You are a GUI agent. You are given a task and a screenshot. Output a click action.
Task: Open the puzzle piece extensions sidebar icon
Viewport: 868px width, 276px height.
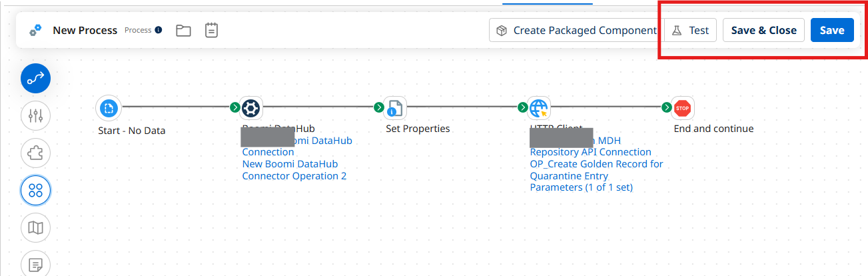coord(36,153)
